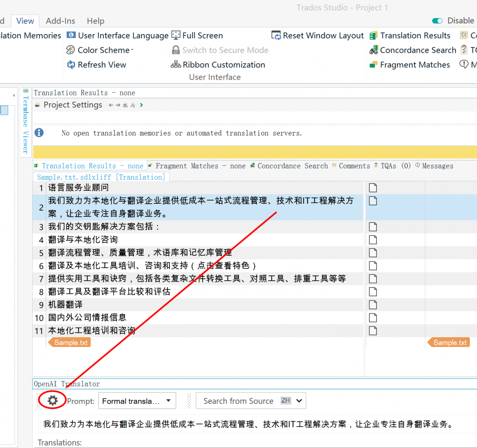Select the Full Screen icon
Viewport: 477px width, 448px height.
(175, 35)
